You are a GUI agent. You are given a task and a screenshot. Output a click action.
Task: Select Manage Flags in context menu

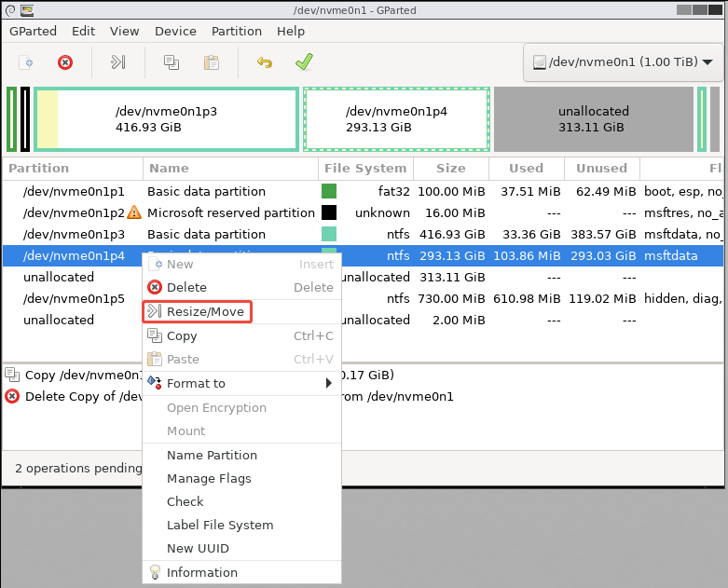pos(241,478)
